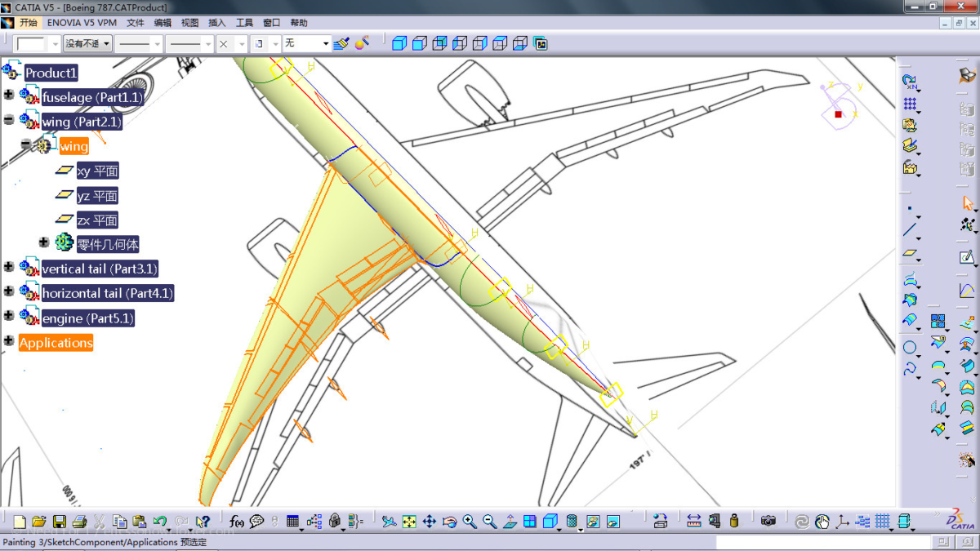Click the Spline curve tool in right toolbar

point(910,369)
